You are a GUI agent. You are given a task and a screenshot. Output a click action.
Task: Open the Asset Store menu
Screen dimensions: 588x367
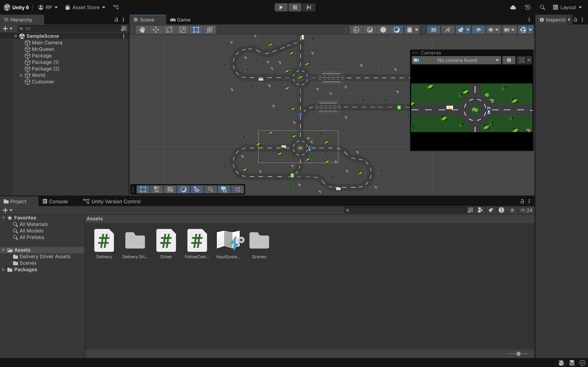point(85,7)
